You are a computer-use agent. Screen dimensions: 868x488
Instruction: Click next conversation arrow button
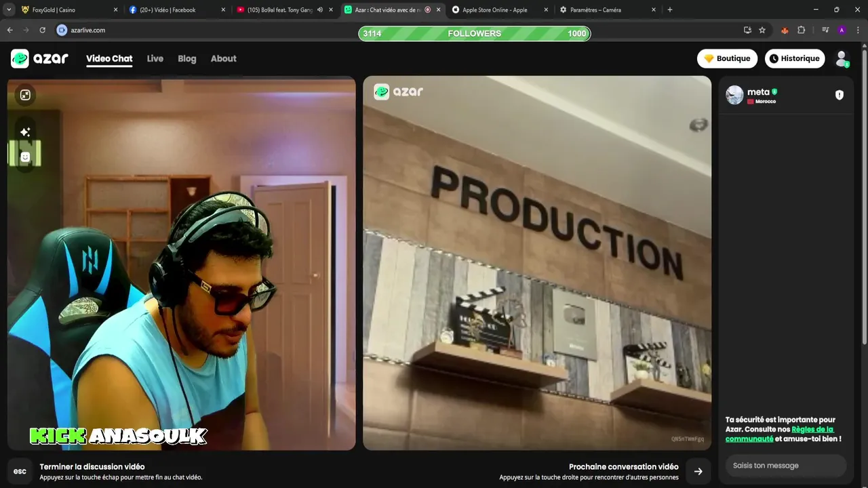pyautogui.click(x=698, y=471)
